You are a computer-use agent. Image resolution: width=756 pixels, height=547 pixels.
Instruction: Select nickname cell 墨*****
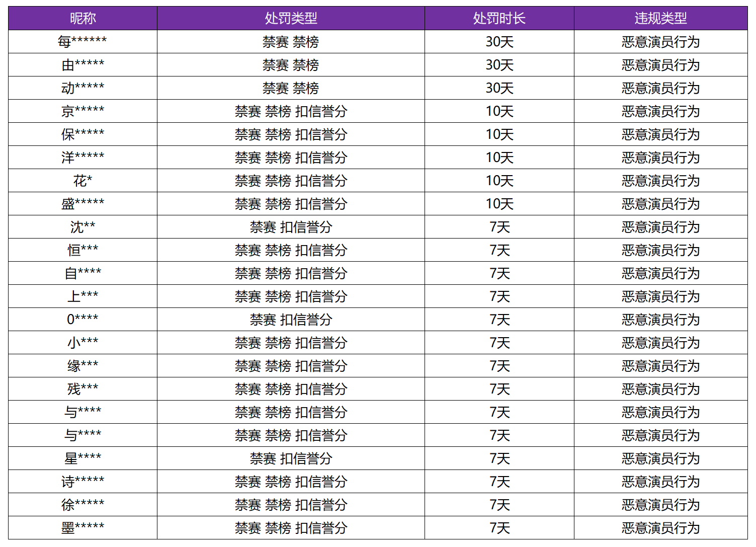82,528
